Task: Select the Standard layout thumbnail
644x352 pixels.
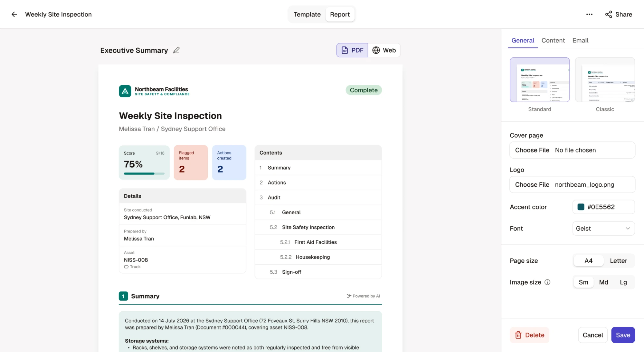Action: 540,80
